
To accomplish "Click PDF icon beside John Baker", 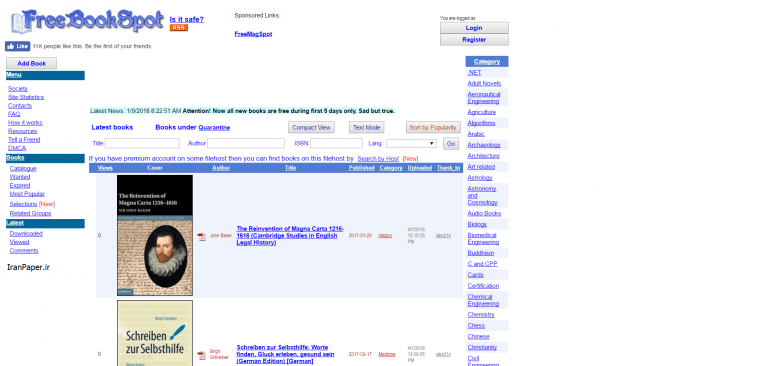I will (201, 237).
